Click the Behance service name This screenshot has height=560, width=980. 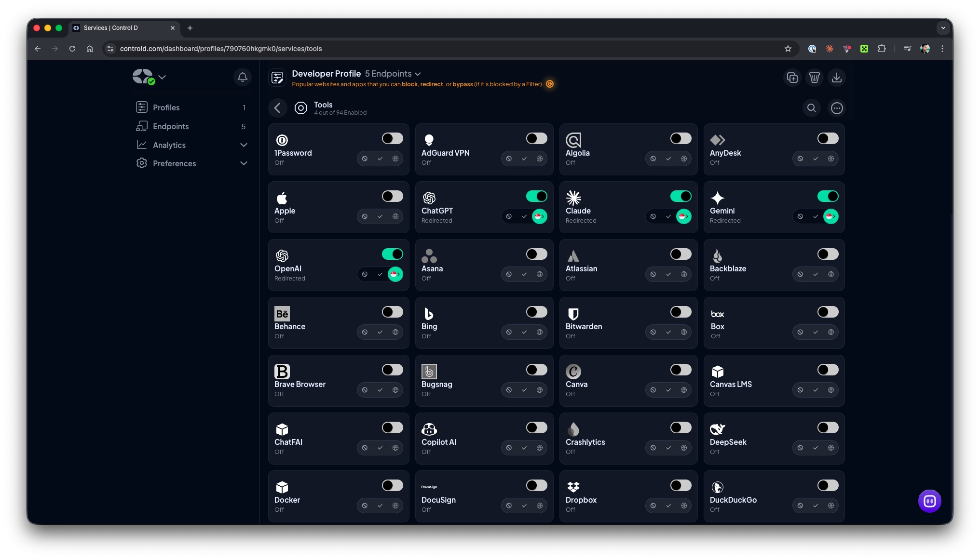(x=290, y=327)
